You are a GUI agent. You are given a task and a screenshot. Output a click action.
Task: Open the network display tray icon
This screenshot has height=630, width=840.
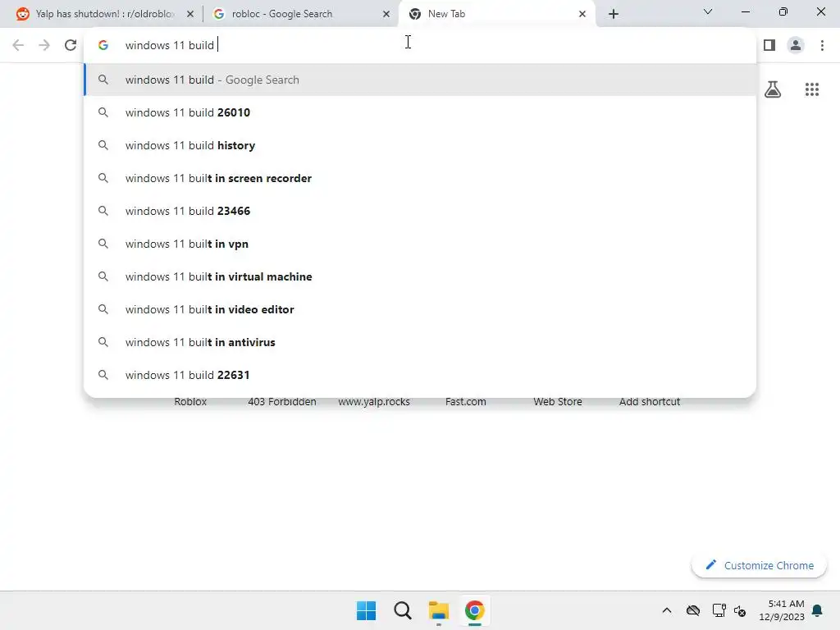click(x=719, y=610)
